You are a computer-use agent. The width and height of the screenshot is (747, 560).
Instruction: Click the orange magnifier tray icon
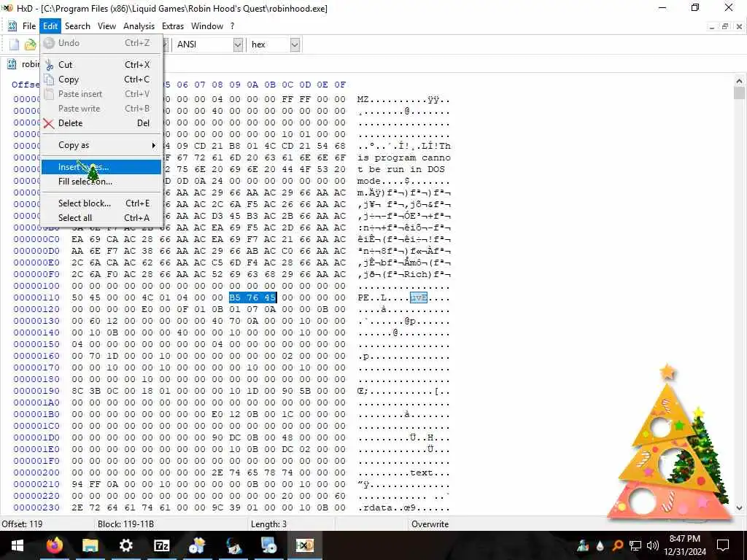(x=617, y=545)
